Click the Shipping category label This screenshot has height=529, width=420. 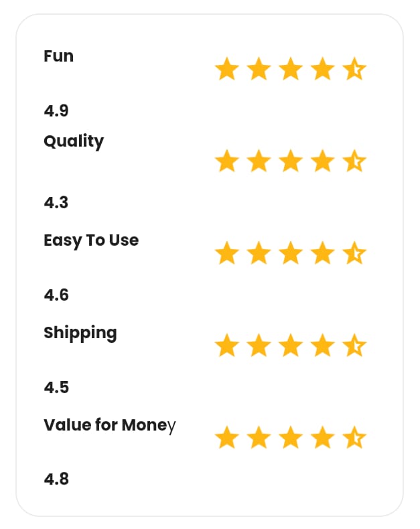coord(80,333)
